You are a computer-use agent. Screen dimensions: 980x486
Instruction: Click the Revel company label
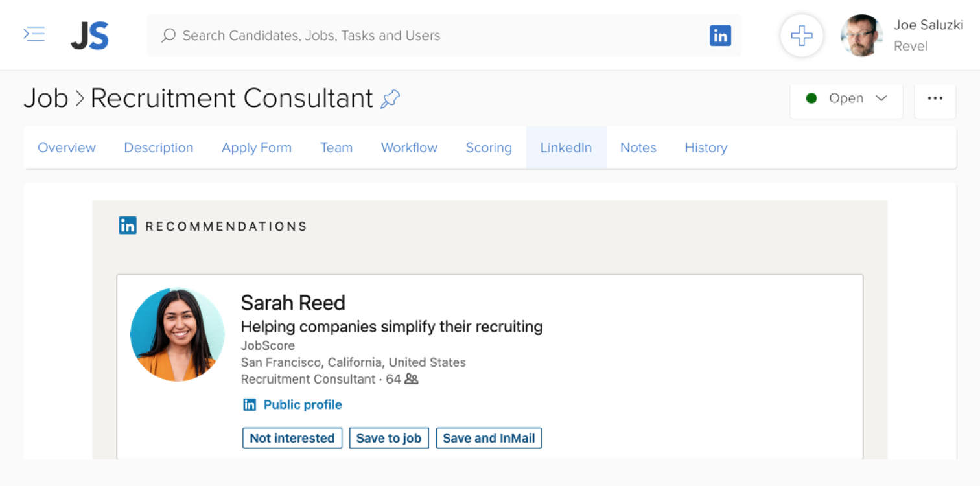(x=911, y=46)
